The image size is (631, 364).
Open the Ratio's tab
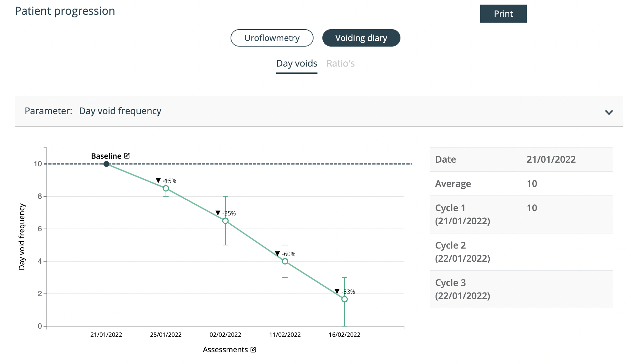[340, 64]
